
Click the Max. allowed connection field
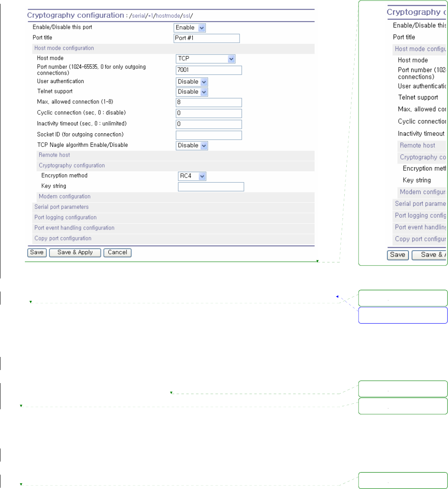click(208, 102)
